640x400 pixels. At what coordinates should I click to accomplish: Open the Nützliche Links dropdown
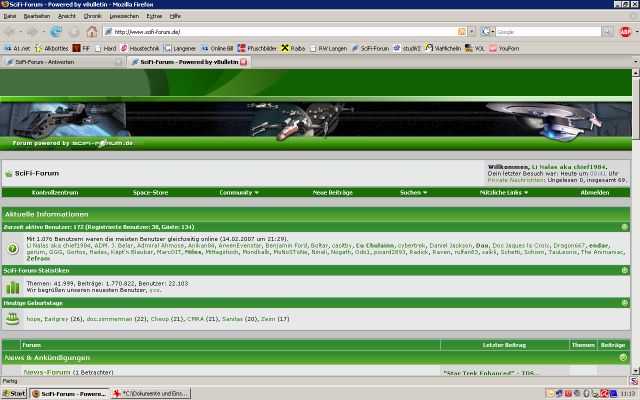[x=506, y=192]
